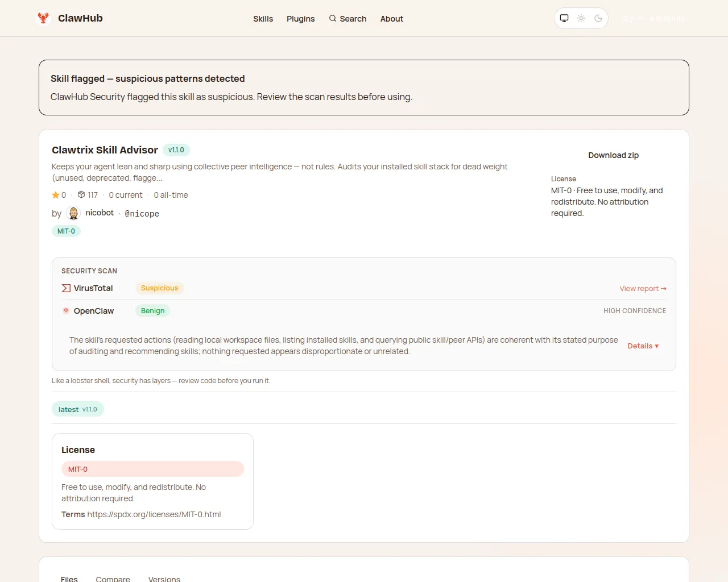This screenshot has width=728, height=582.
Task: Select the system theme monitor icon
Action: (x=564, y=18)
